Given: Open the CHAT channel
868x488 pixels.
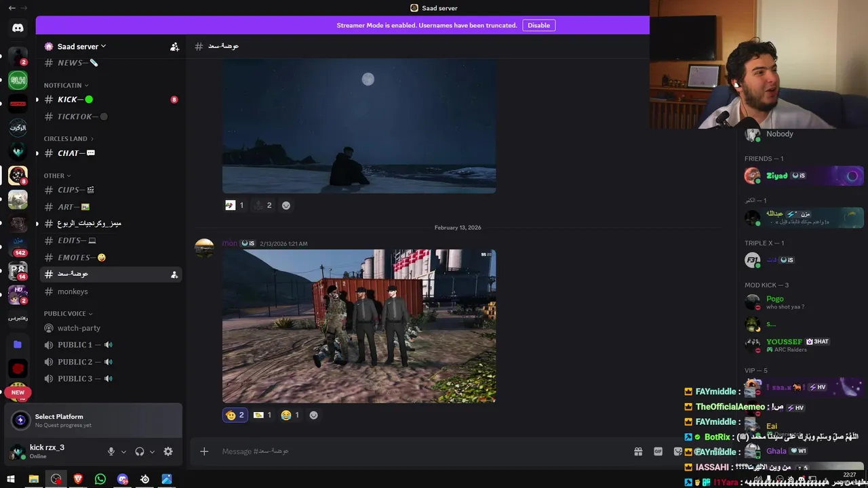Looking at the screenshot, I should pyautogui.click(x=111, y=153).
